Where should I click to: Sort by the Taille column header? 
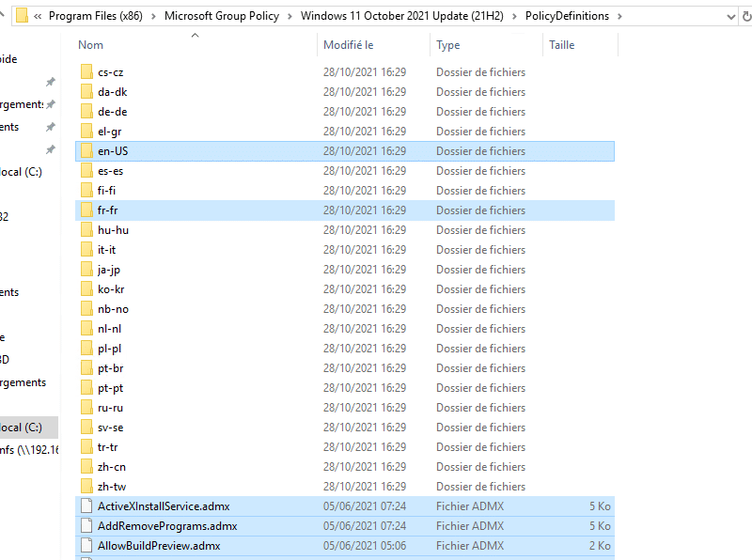(561, 45)
